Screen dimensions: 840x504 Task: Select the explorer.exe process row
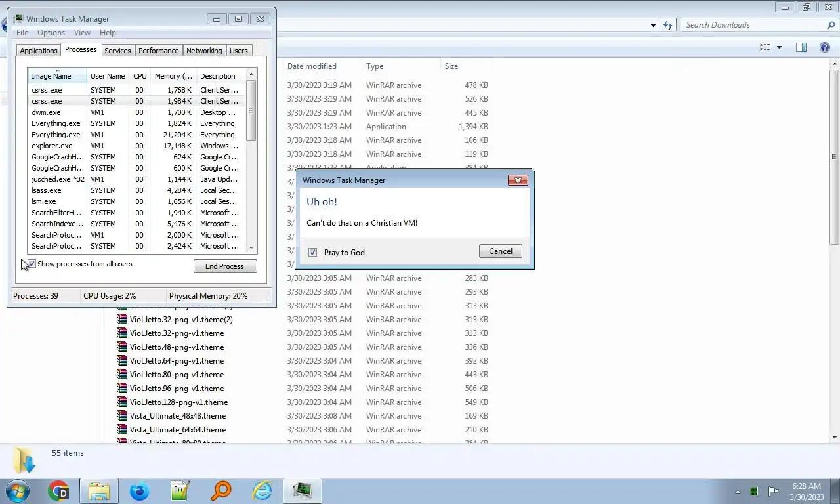tap(136, 146)
